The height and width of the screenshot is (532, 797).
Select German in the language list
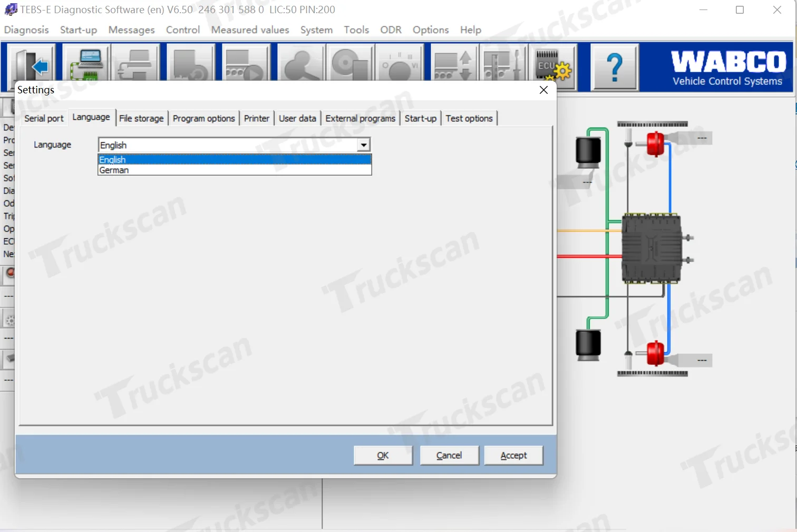click(235, 170)
